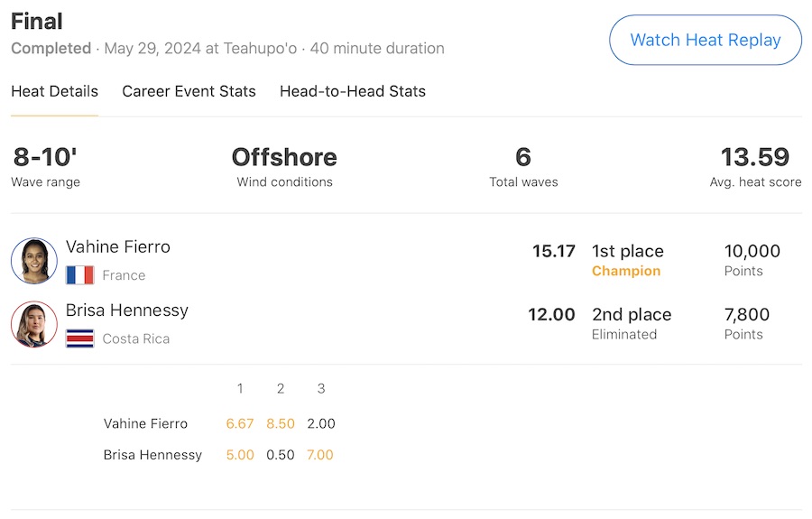Click Hennessy's 5.00 wave score
Screen dimensions: 812x519
click(x=240, y=455)
